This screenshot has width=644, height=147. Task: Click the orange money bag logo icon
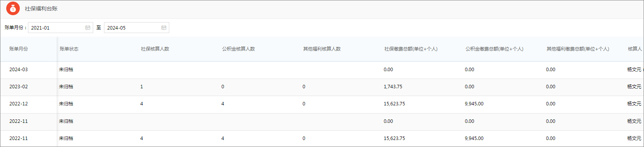tap(13, 9)
